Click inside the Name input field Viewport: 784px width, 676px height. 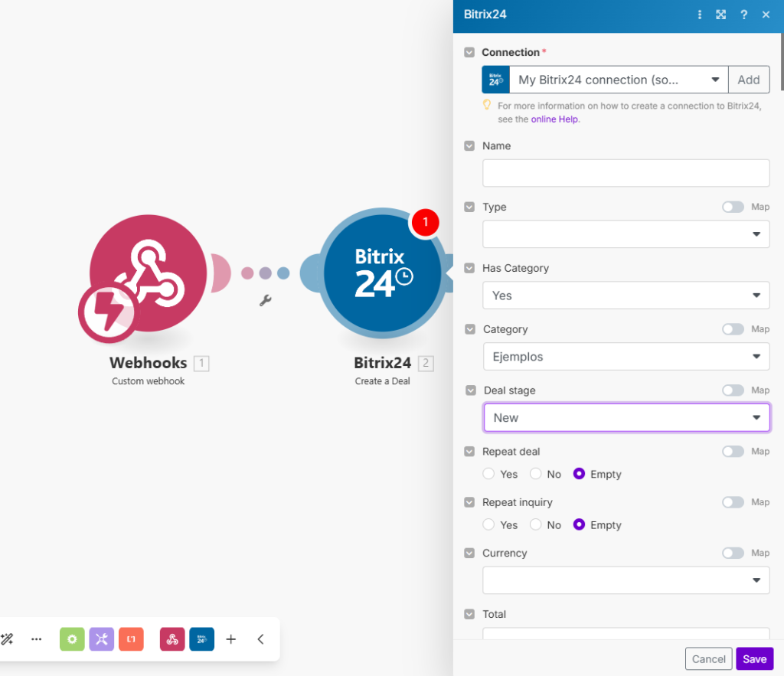pyautogui.click(x=626, y=173)
